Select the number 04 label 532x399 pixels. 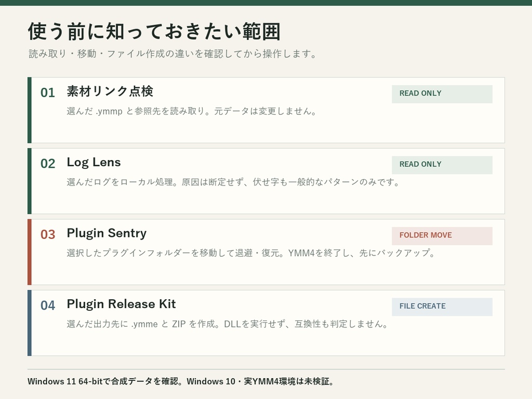point(48,305)
